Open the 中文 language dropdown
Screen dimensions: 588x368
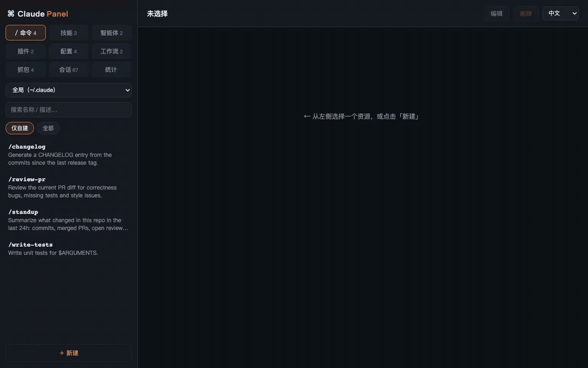561,14
